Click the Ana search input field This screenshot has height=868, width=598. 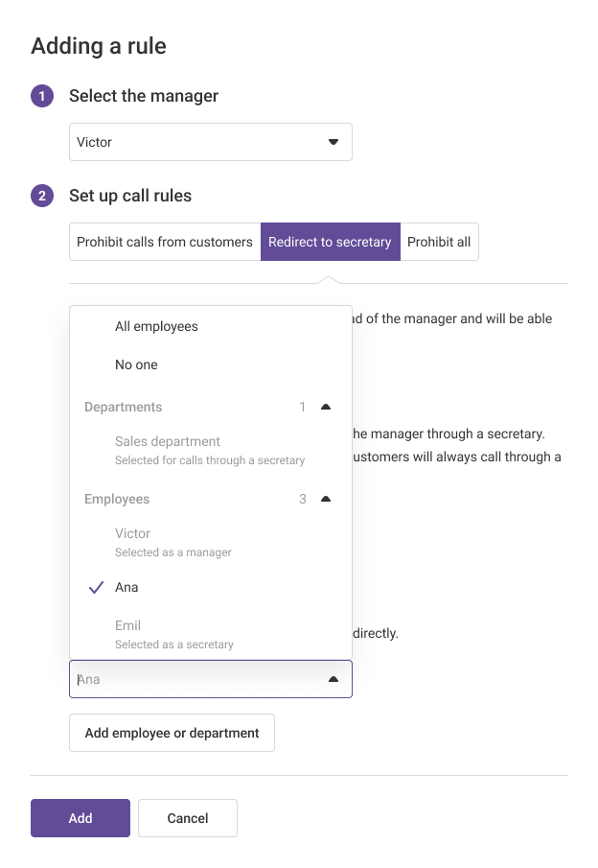[x=192, y=679]
